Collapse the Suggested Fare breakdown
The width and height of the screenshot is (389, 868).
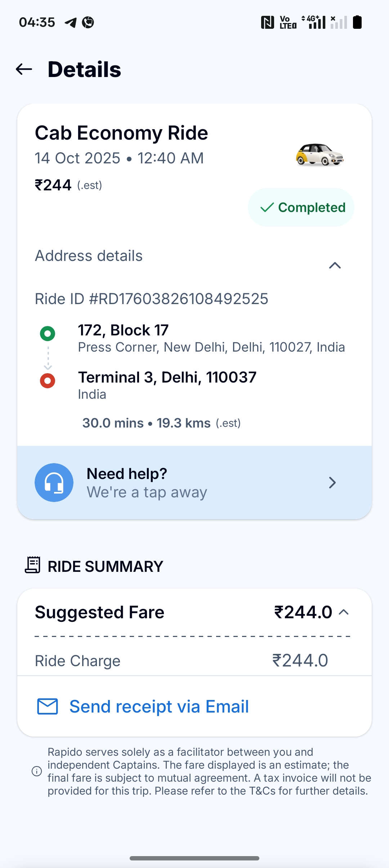click(x=344, y=612)
